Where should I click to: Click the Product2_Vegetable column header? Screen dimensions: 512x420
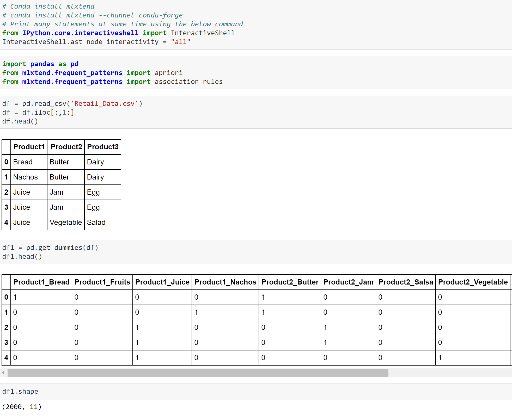pos(473,282)
